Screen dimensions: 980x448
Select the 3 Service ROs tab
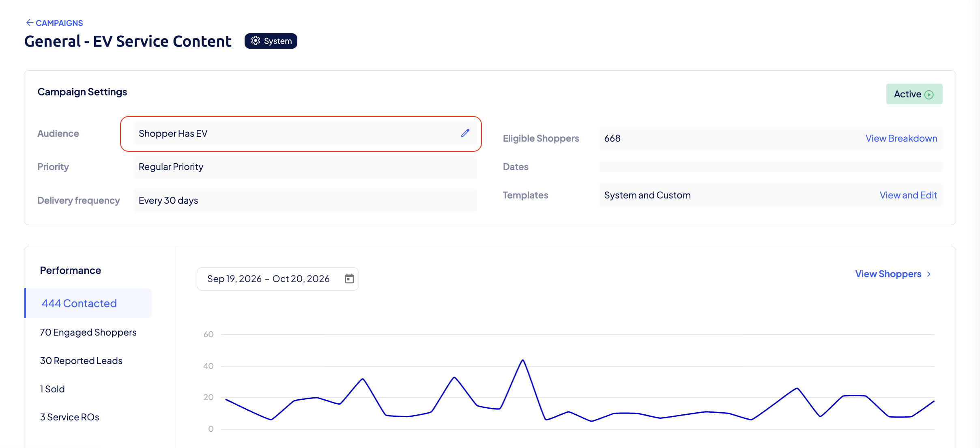click(x=69, y=417)
